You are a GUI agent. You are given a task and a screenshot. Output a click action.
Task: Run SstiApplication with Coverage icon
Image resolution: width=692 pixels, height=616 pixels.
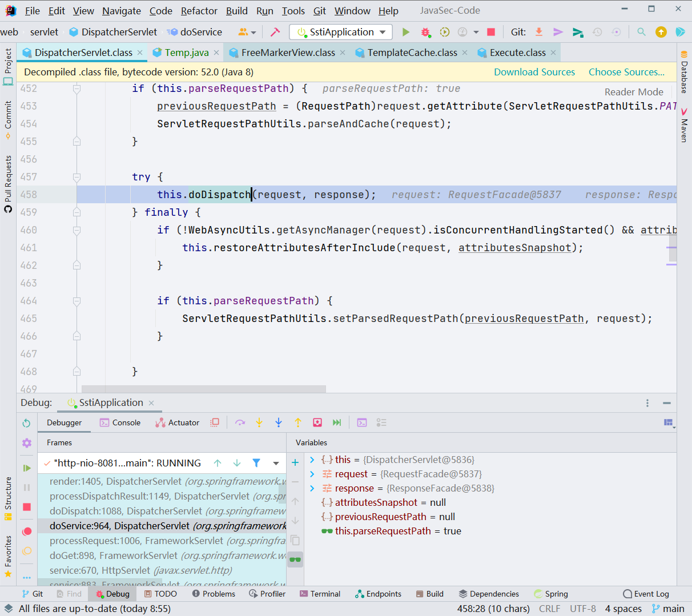tap(445, 32)
